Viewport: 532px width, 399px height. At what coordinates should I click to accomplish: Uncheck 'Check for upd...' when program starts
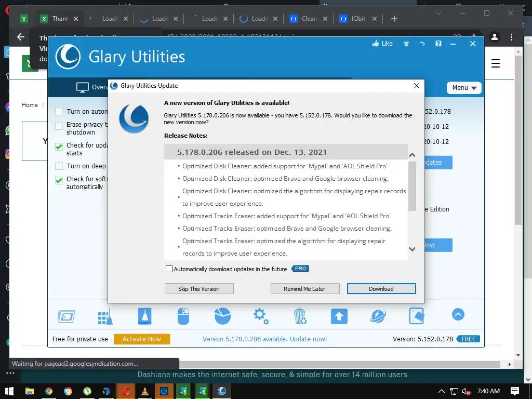[x=59, y=147]
